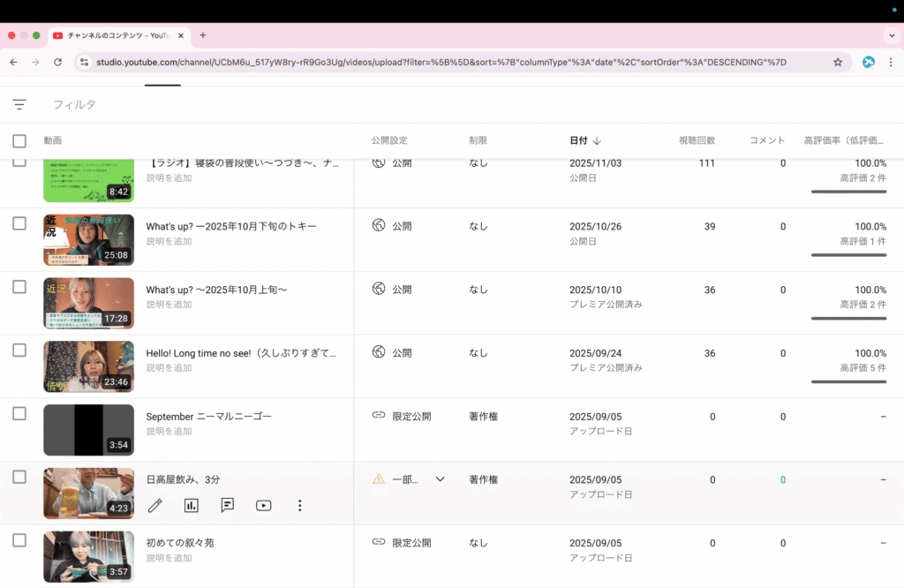The width and height of the screenshot is (904, 588).
Task: Expand visibility dropdown arrow for 日高屋飲み、3分
Action: tap(440, 479)
